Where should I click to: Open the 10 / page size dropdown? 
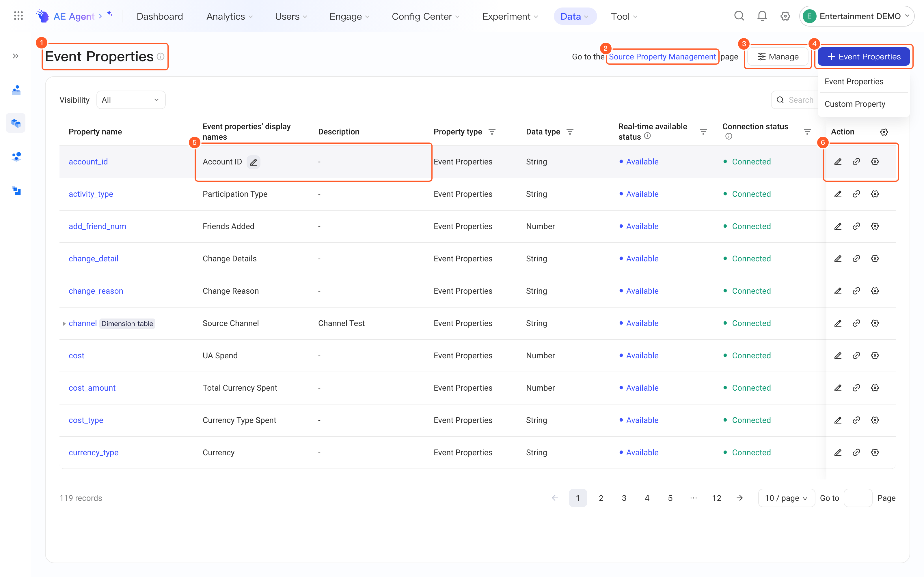[x=786, y=498]
